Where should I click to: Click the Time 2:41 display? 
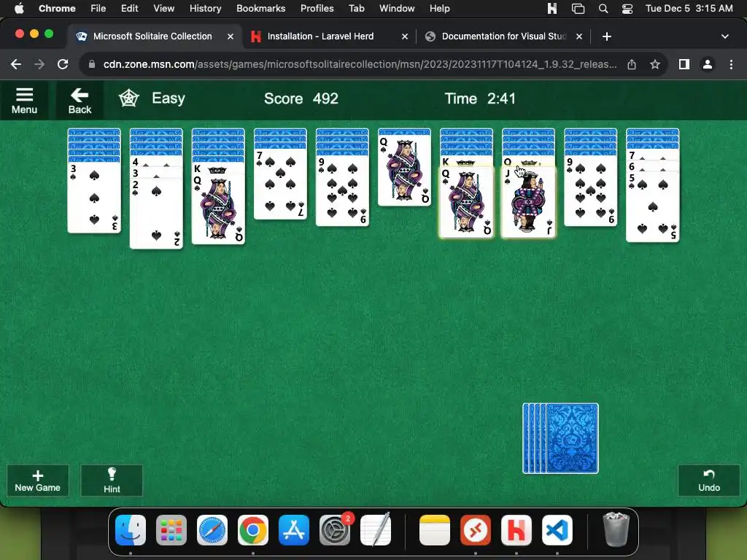tap(480, 98)
